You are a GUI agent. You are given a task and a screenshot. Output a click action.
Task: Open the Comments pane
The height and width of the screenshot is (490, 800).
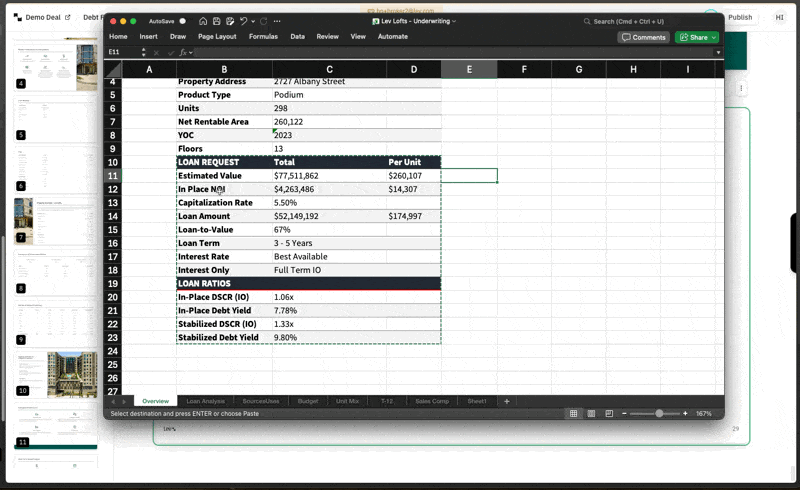coord(643,37)
